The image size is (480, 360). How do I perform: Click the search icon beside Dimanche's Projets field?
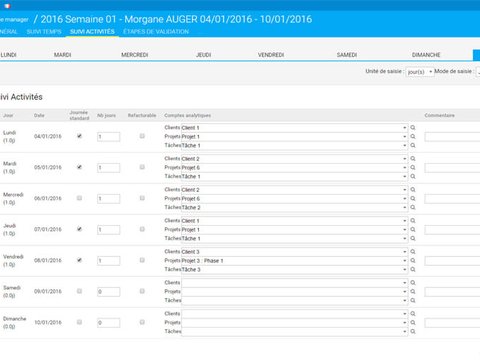coord(413,323)
